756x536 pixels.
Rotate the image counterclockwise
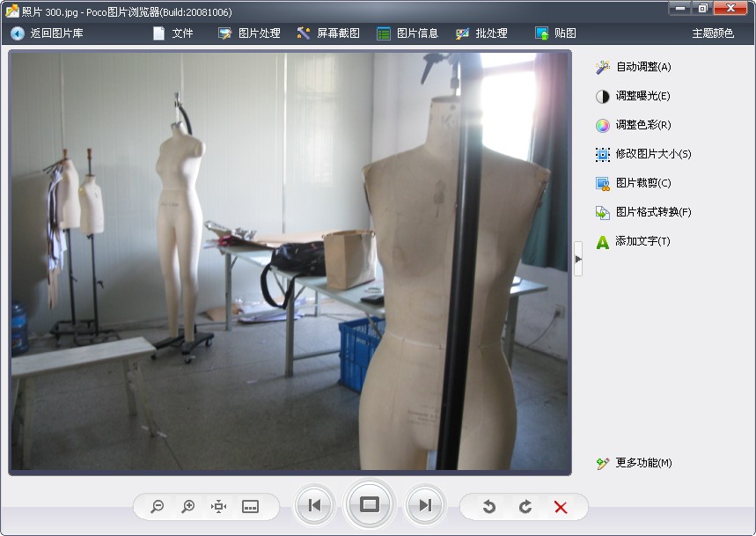[489, 507]
